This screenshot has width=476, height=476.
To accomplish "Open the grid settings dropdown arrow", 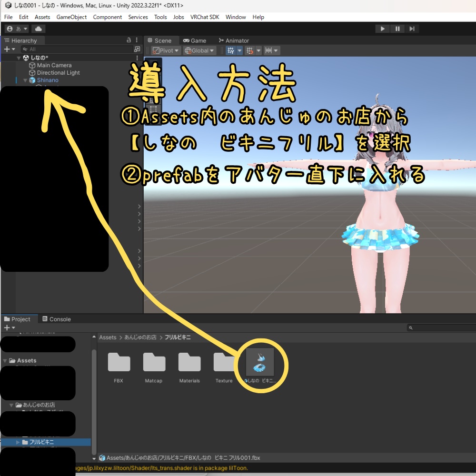I will point(239,51).
